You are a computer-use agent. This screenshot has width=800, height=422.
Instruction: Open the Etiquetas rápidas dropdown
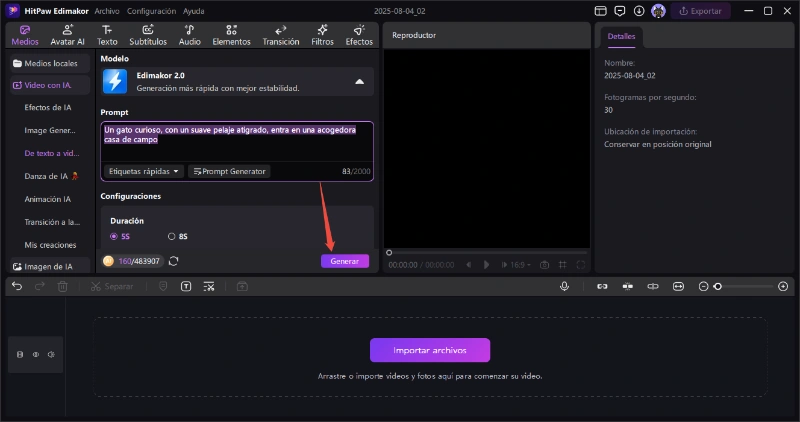point(145,171)
